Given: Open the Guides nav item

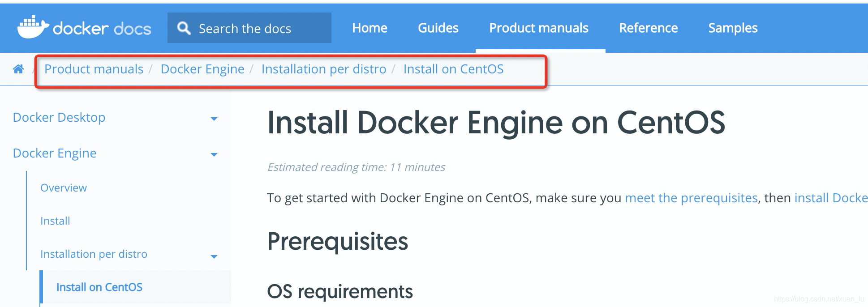Looking at the screenshot, I should pos(438,28).
